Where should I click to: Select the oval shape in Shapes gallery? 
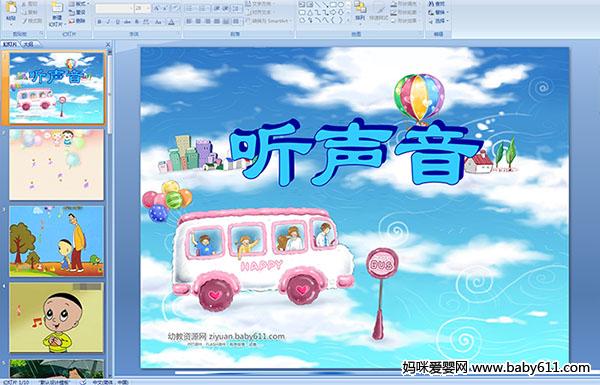pyautogui.click(x=341, y=5)
